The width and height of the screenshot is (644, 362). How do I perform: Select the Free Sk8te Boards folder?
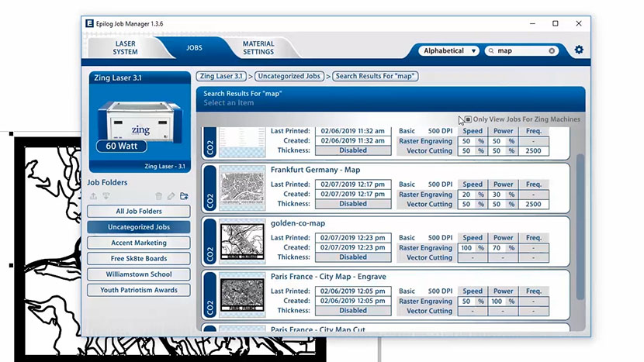[x=138, y=259]
